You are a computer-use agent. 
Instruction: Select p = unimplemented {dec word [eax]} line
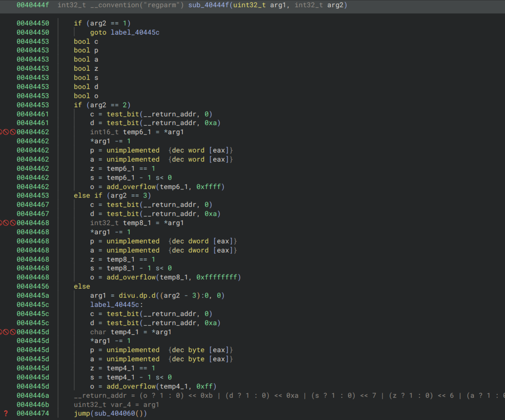161,150
